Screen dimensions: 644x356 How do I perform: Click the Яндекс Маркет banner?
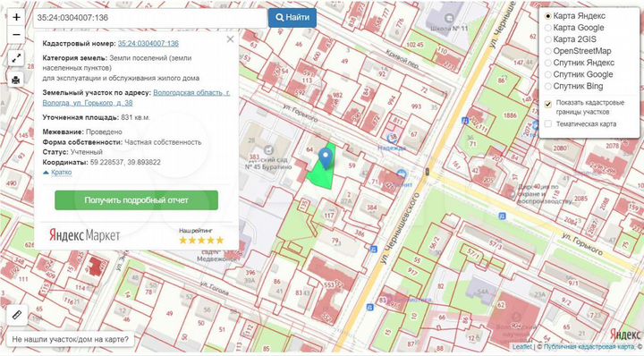coord(85,235)
